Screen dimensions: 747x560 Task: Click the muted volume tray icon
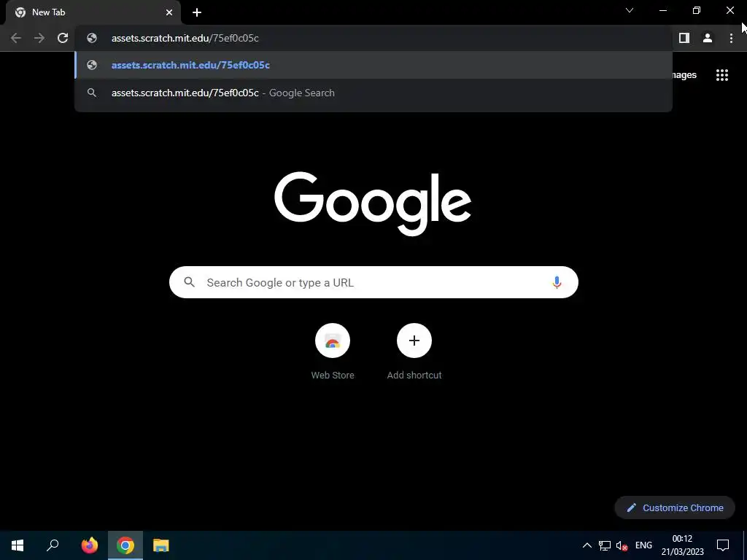(622, 545)
